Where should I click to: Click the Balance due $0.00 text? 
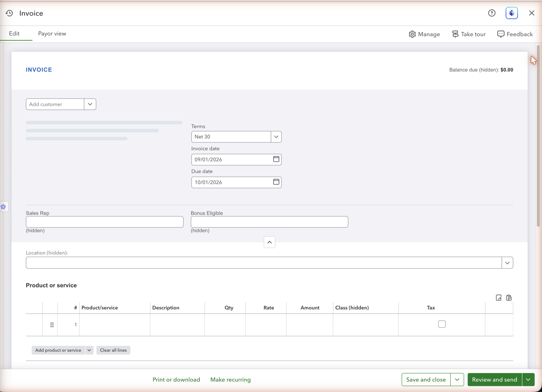coord(481,70)
